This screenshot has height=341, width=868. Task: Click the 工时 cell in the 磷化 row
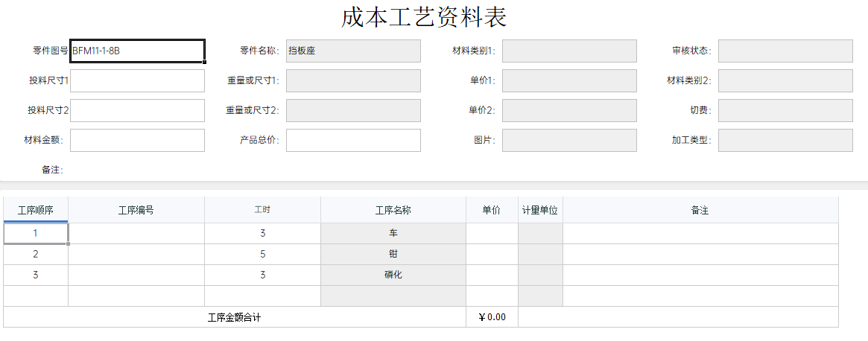(x=262, y=275)
